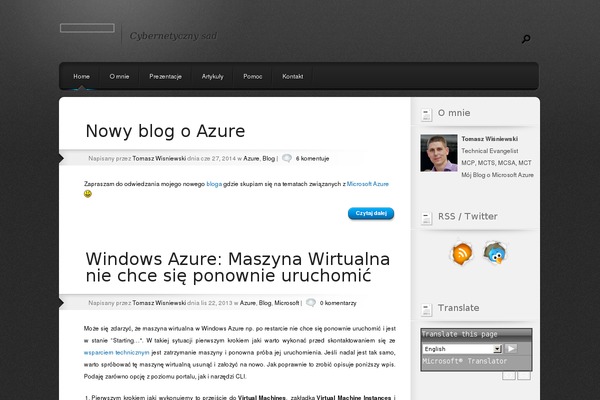Click the Czytaj dalej button
The image size is (600, 400).
371,213
